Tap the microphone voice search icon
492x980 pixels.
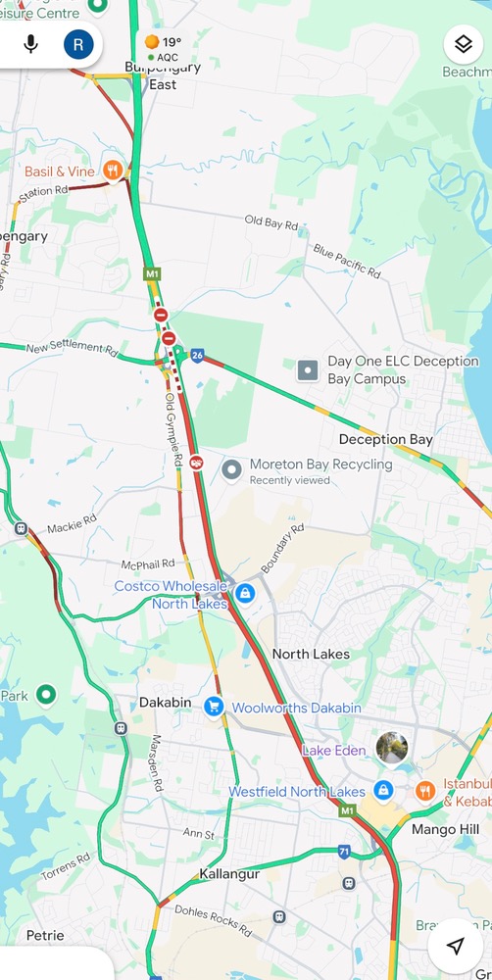pyautogui.click(x=30, y=44)
